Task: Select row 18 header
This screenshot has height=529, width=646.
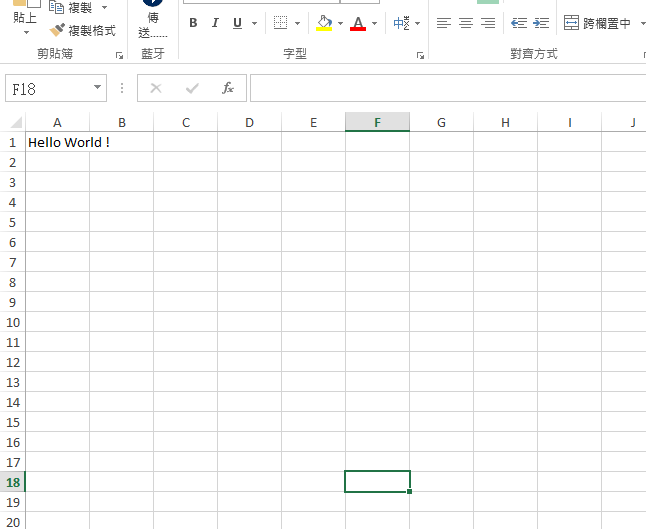Action: tap(12, 482)
